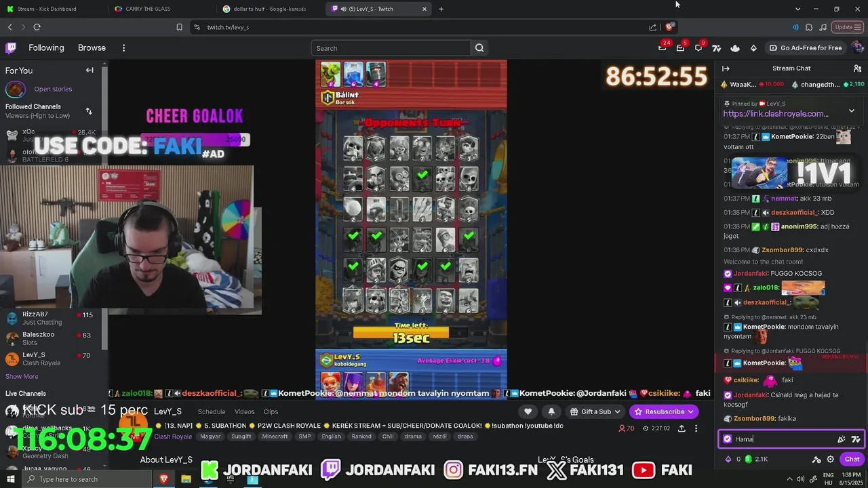Open the chat community users list
Viewport: 868px width, 488px height.
(x=857, y=68)
